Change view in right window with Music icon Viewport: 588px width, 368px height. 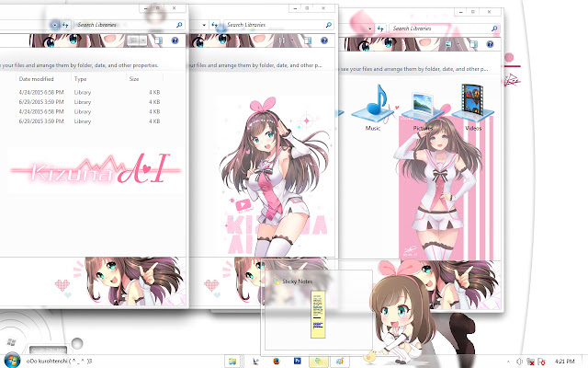pyautogui.click(x=448, y=44)
